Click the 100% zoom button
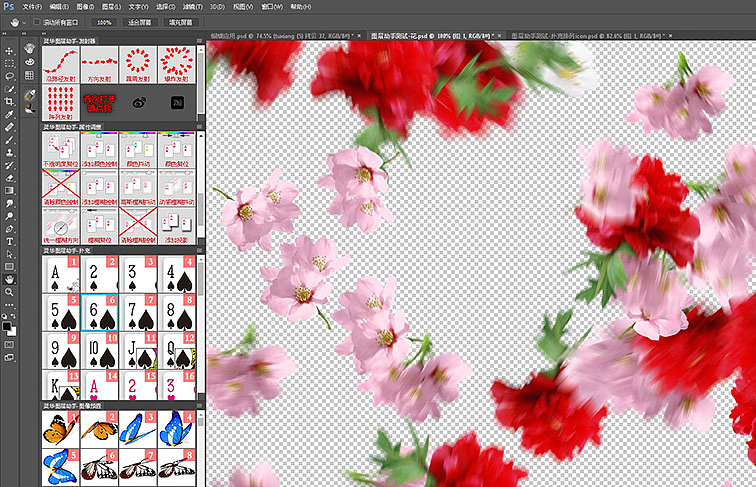 coord(104,22)
